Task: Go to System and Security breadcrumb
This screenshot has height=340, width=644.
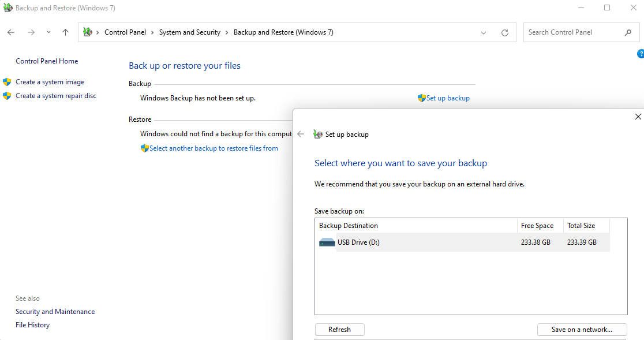Action: [x=189, y=32]
